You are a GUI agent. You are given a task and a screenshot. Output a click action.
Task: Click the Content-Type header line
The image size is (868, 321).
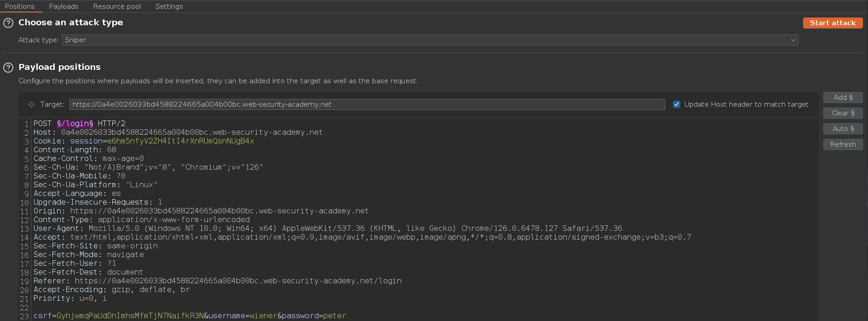tap(142, 220)
